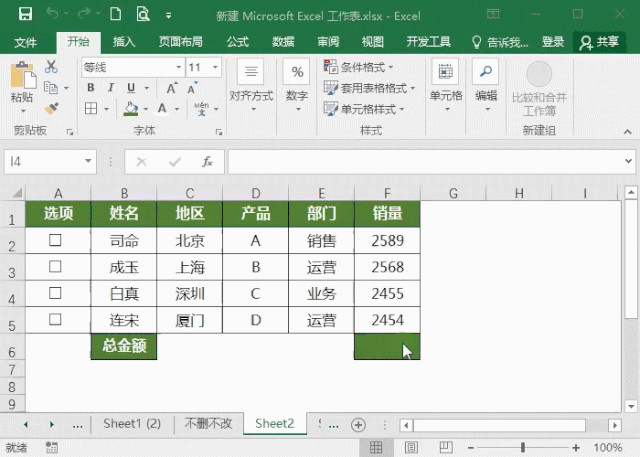Switch to the 开发工具 Developer tab
Image resolution: width=640 pixels, height=457 pixels.
click(x=429, y=42)
